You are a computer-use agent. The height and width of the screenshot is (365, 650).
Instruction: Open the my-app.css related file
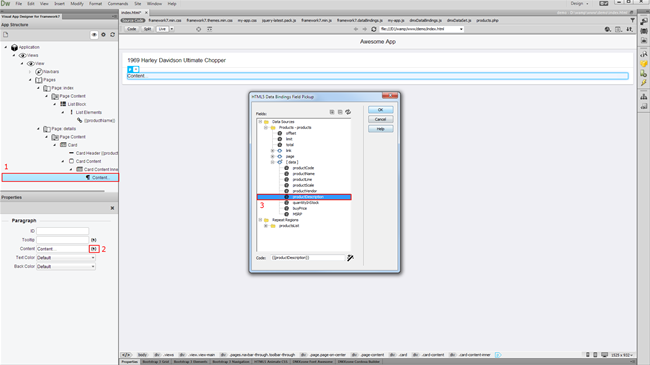point(247,20)
